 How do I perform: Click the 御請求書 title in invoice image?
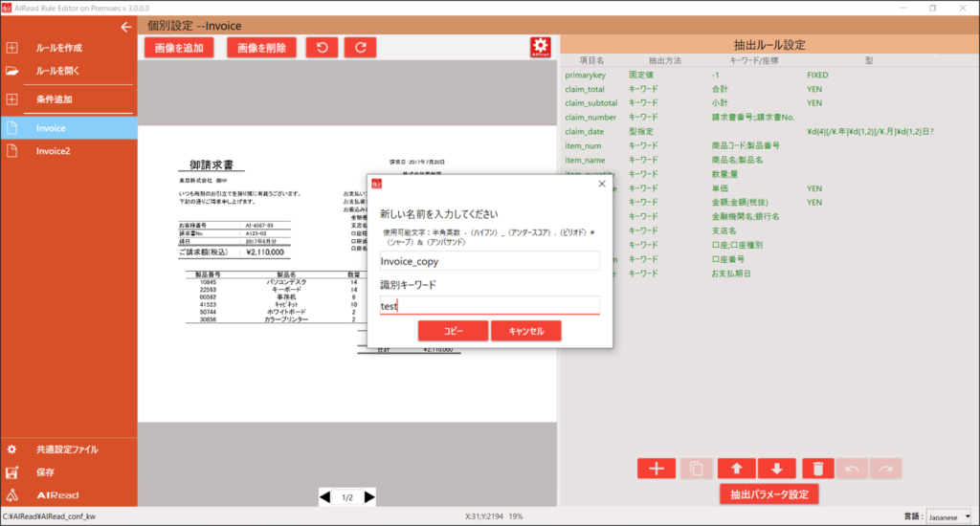(x=212, y=164)
